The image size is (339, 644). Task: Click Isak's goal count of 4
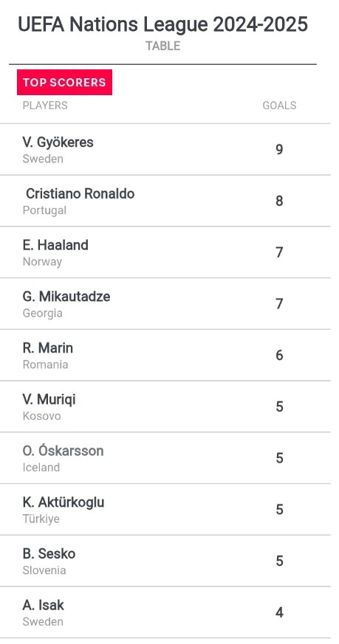279,612
